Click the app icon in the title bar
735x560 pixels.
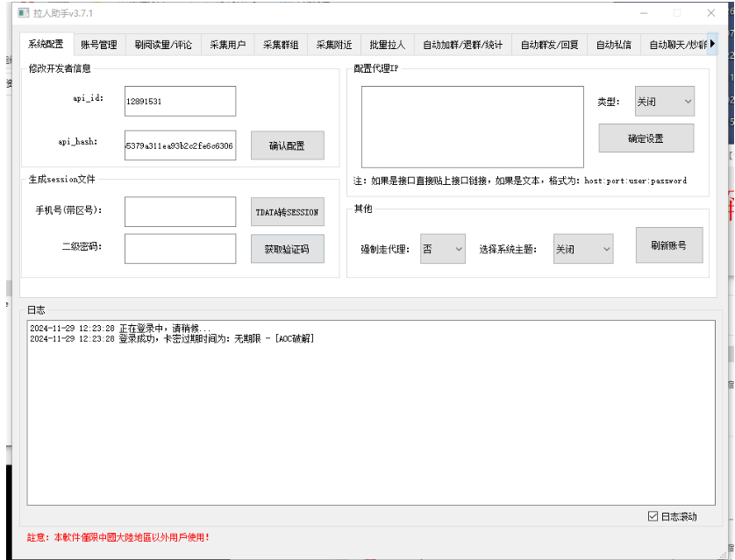tap(24, 13)
